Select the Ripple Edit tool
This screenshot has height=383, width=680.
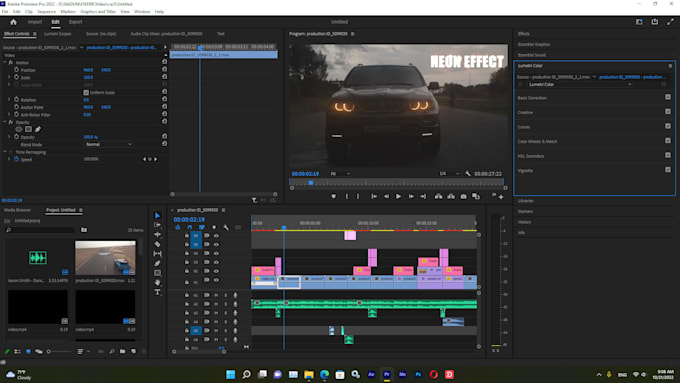(x=157, y=234)
